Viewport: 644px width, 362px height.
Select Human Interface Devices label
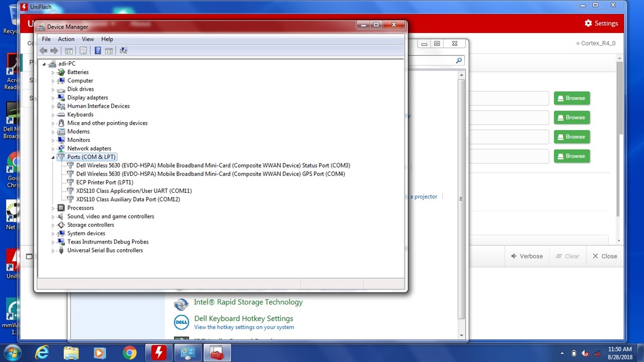pyautogui.click(x=98, y=106)
